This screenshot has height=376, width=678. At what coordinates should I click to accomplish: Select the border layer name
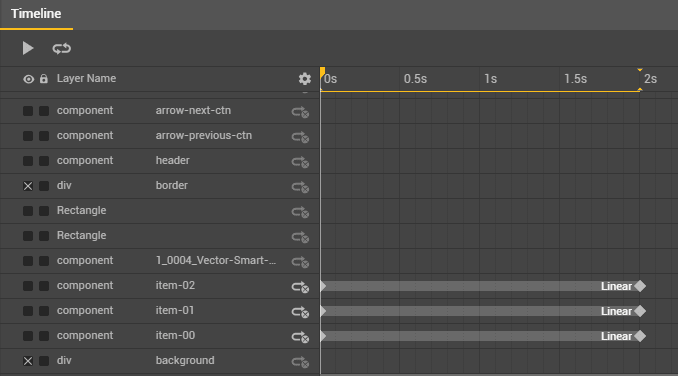[x=172, y=185]
